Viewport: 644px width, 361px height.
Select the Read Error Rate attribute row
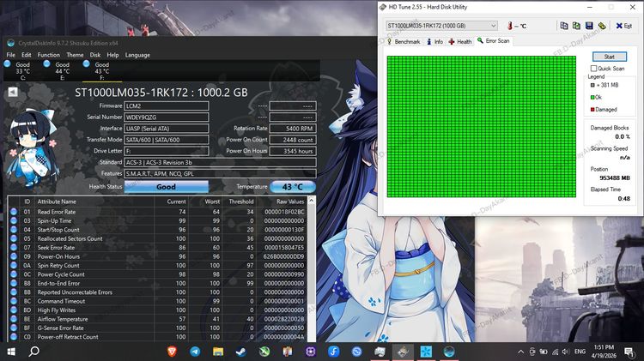click(x=158, y=212)
